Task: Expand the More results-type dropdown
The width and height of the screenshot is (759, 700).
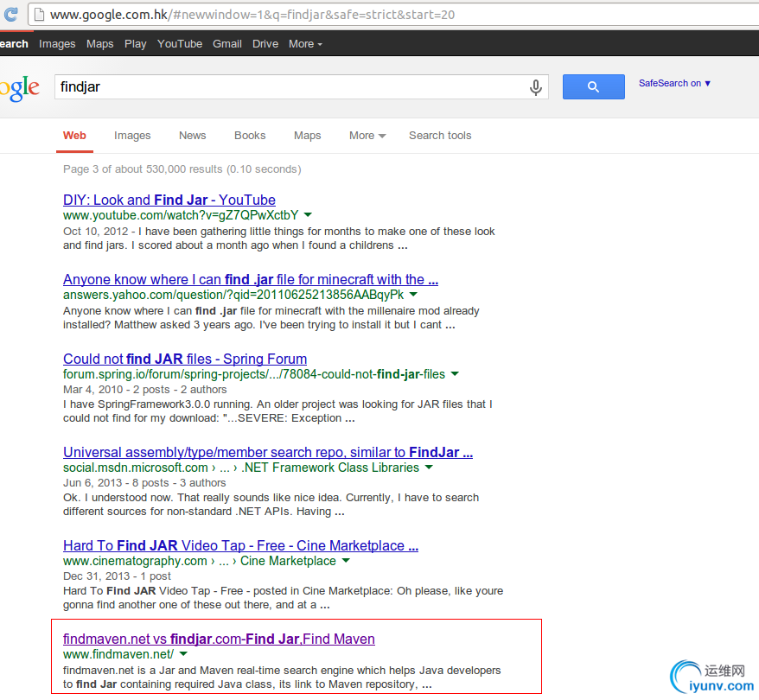Action: click(367, 136)
